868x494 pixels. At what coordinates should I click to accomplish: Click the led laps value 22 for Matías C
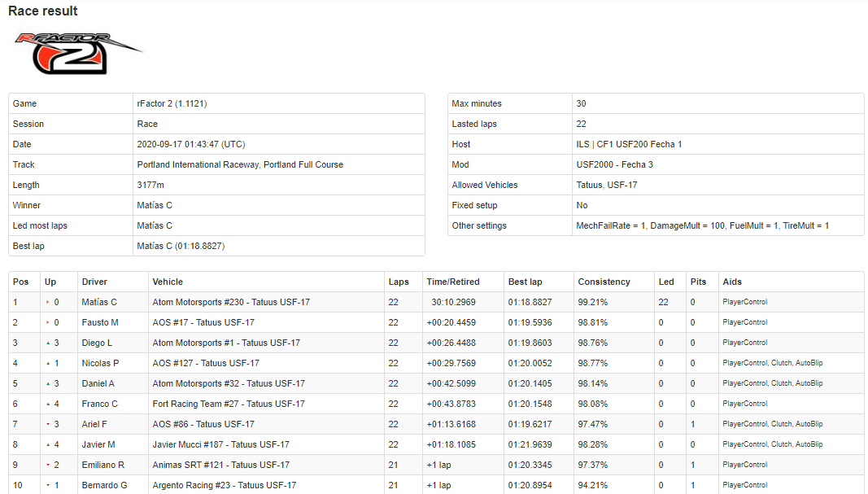coord(664,303)
